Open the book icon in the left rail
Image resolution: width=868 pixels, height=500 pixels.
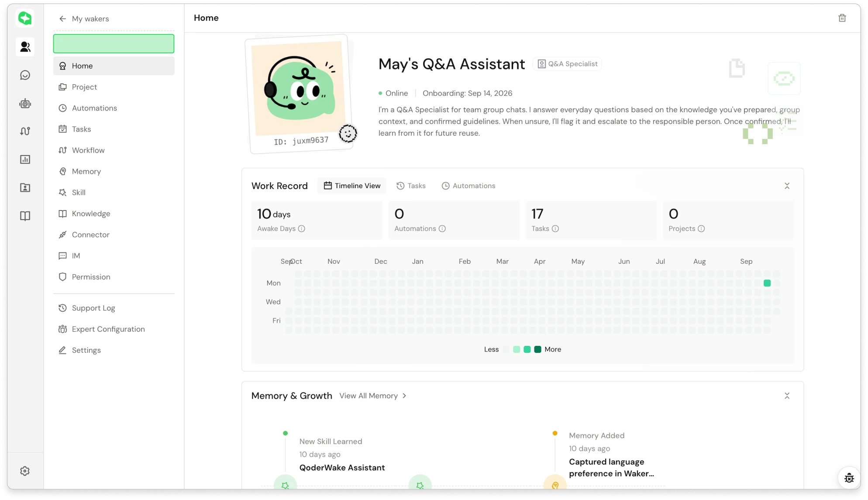pyautogui.click(x=25, y=216)
